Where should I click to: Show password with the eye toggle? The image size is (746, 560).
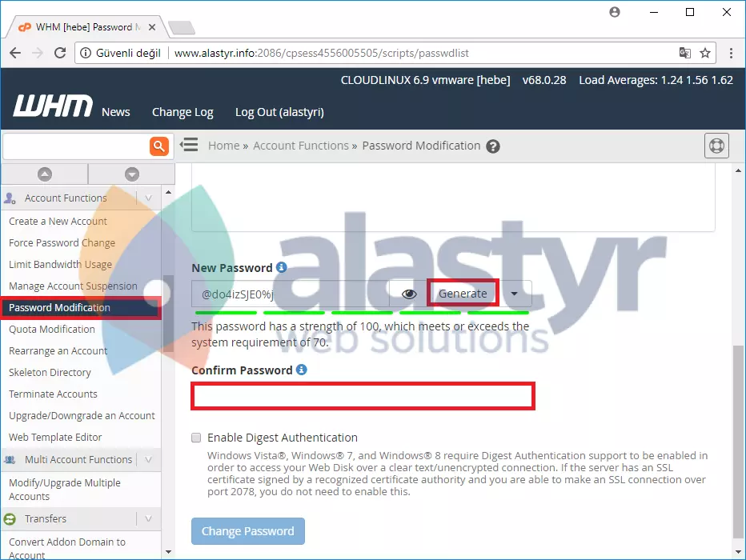pos(409,294)
